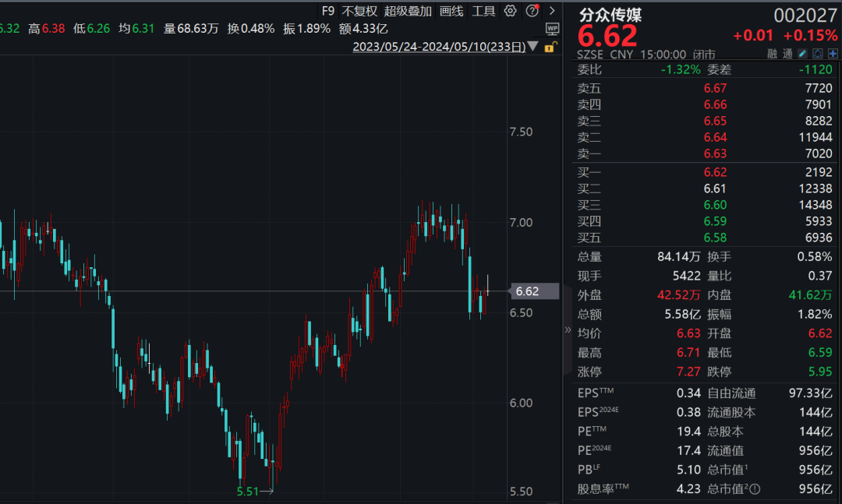Click the 2023/05/24-2024/05/10 date range link
The width and height of the screenshot is (842, 504).
coord(439,47)
